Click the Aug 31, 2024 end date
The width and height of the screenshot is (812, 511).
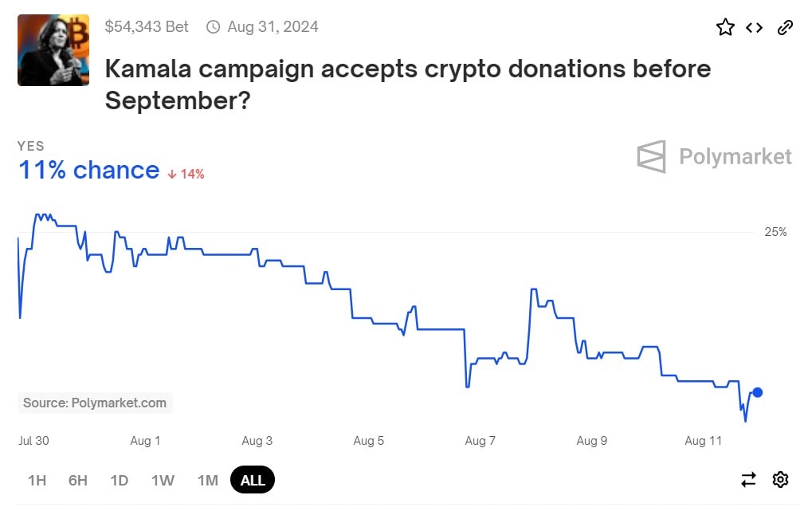273,27
